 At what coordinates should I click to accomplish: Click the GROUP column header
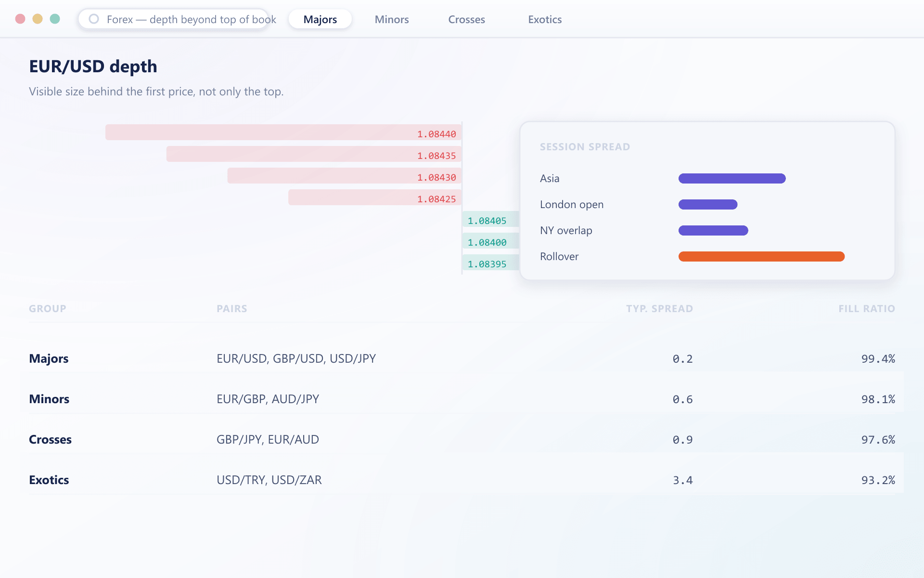48,309
